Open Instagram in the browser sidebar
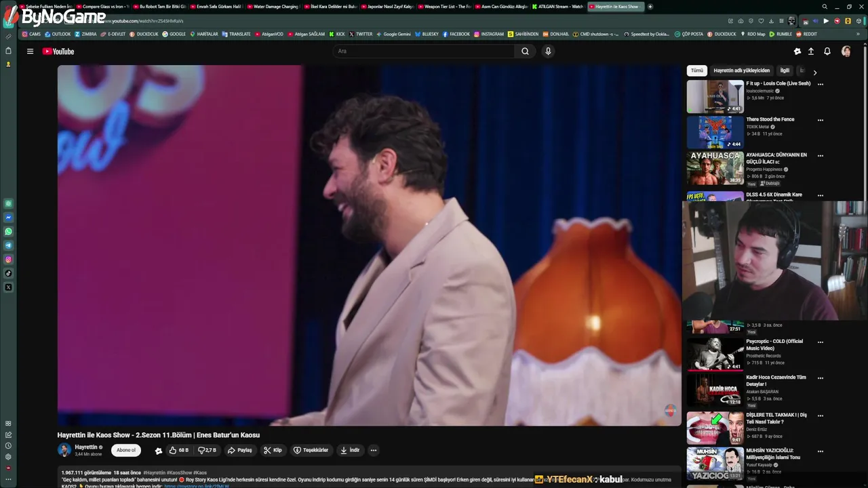This screenshot has width=868, height=488. pyautogui.click(x=8, y=260)
